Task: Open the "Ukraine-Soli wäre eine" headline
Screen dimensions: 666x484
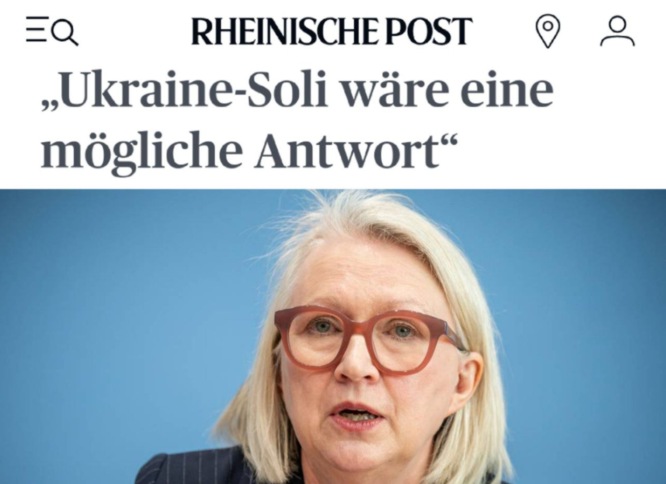Action: (x=298, y=91)
